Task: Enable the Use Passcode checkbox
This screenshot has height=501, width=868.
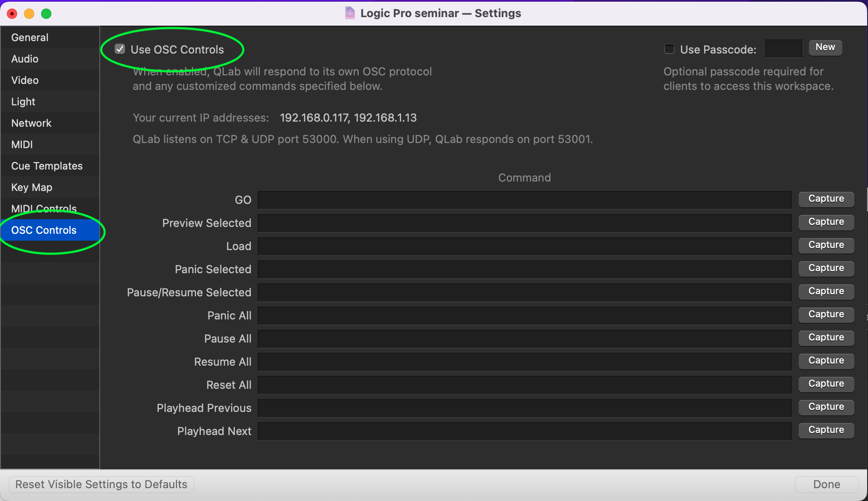Action: (669, 49)
